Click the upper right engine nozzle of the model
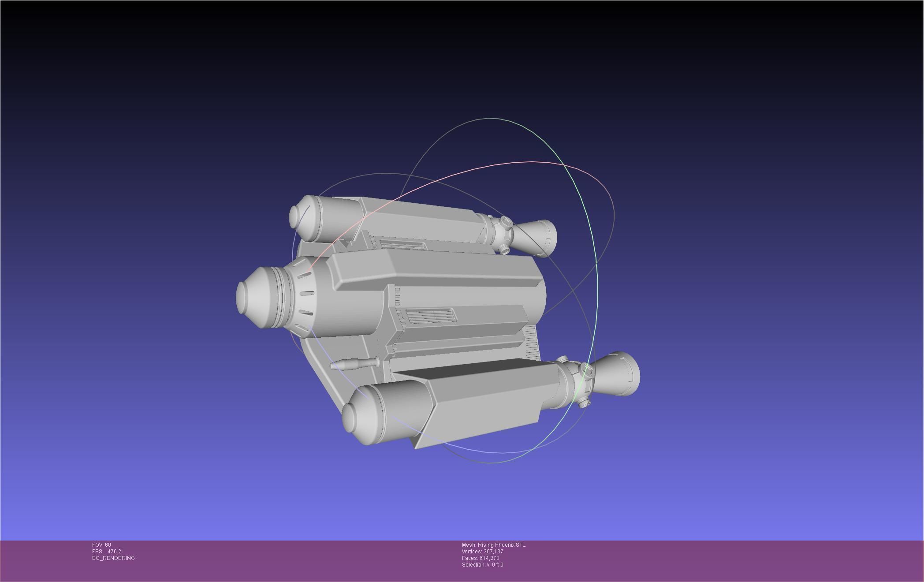 [x=535, y=238]
